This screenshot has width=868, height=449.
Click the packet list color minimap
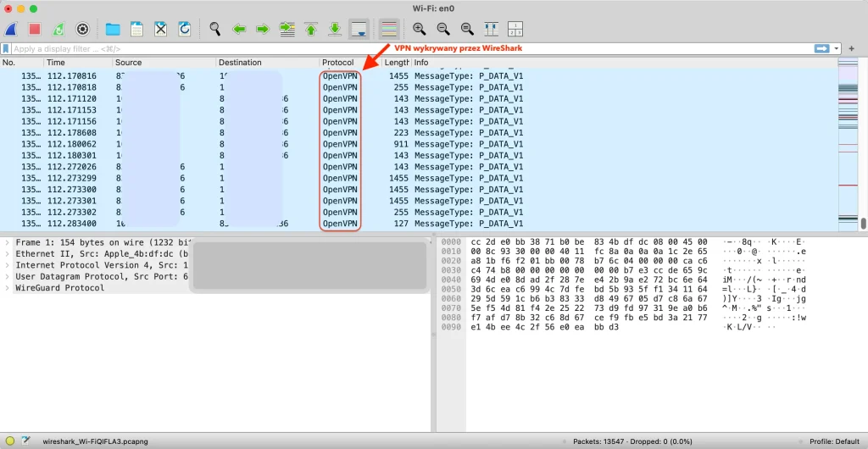pyautogui.click(x=848, y=144)
